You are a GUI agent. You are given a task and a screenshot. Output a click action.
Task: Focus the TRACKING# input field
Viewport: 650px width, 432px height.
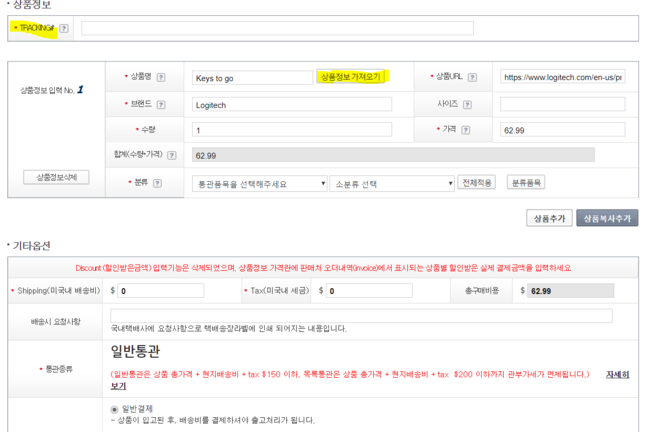[x=277, y=29]
